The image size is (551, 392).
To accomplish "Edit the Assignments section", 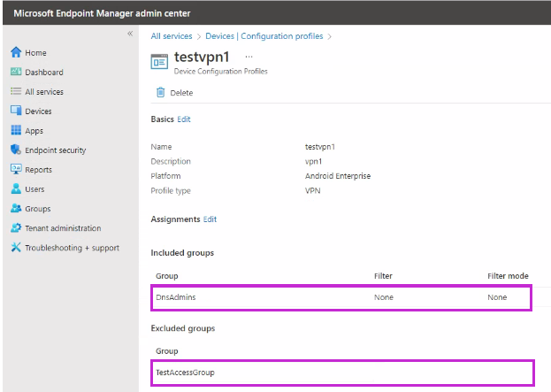I will [210, 219].
